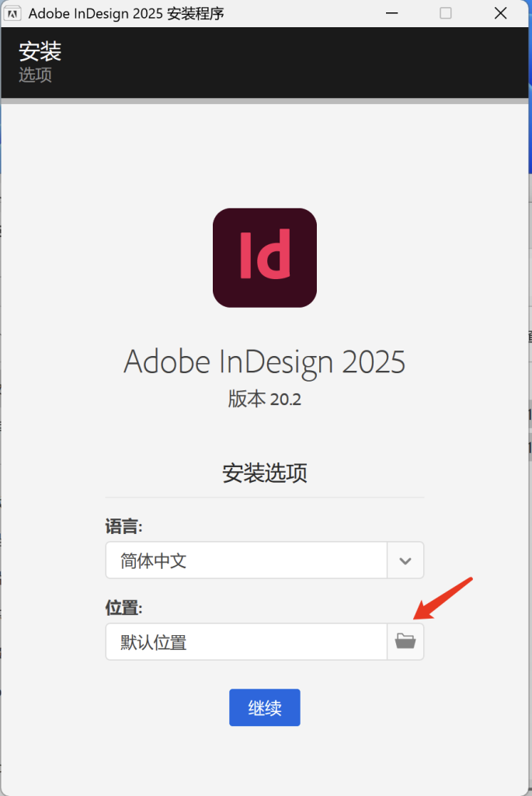The width and height of the screenshot is (532, 796).
Task: Maximize the installer window
Action: (x=446, y=13)
